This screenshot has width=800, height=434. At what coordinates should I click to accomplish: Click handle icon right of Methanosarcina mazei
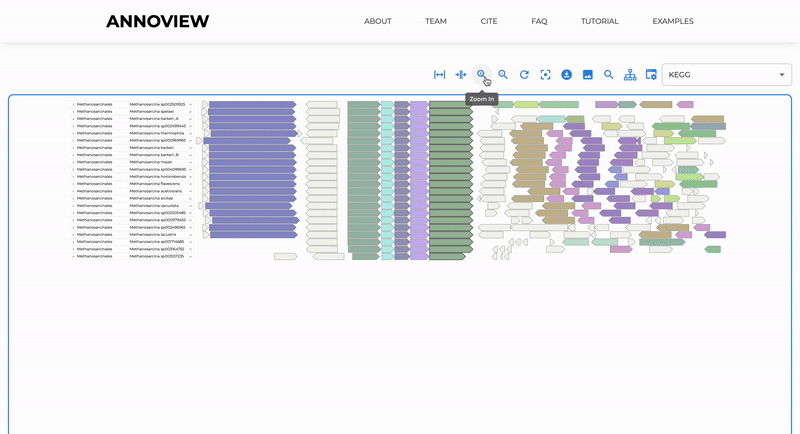tap(190, 162)
